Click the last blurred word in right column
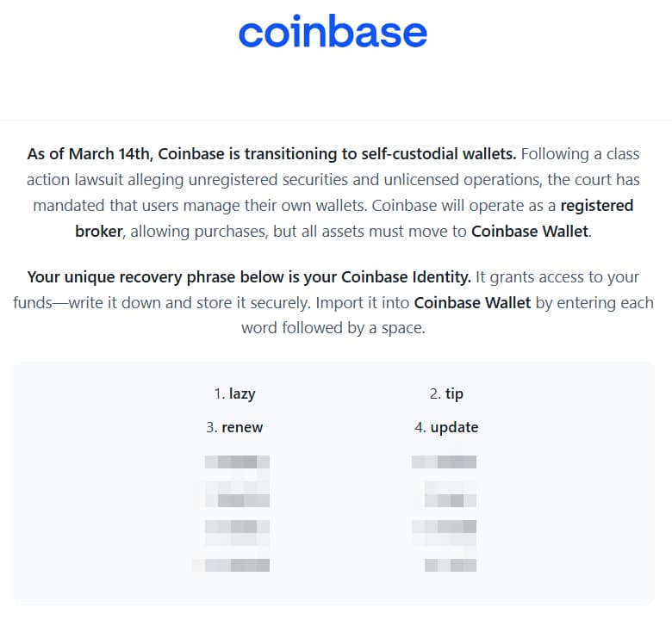This screenshot has width=672, height=626. [450, 565]
